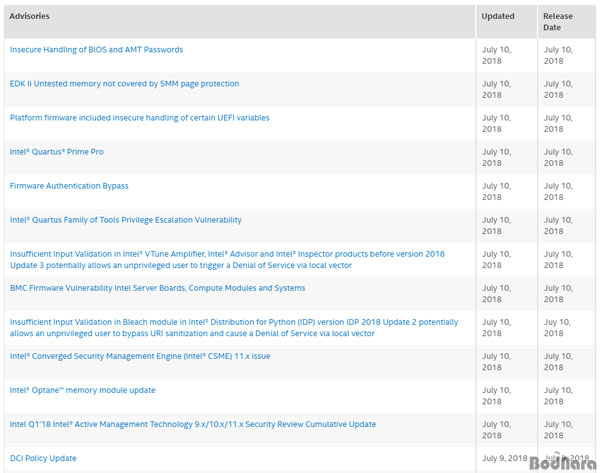The width and height of the screenshot is (600, 473).
Task: Open the Intel Optane memory module update advisory
Action: 83,390
